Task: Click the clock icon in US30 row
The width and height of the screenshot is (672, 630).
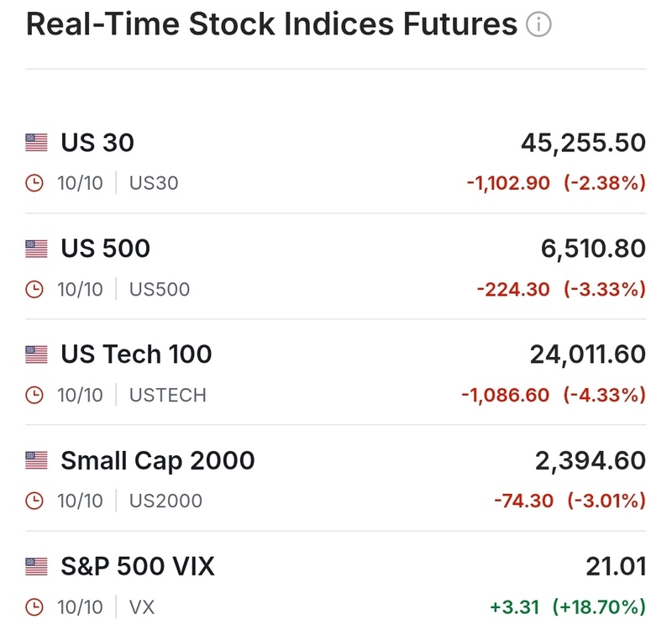Action: click(x=34, y=182)
